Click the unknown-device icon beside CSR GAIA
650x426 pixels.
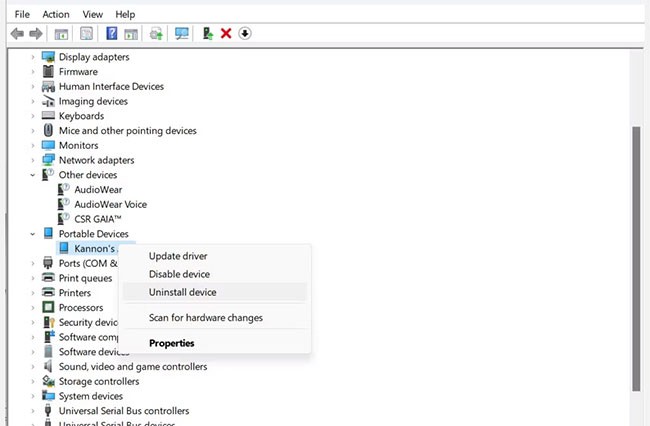[63, 218]
